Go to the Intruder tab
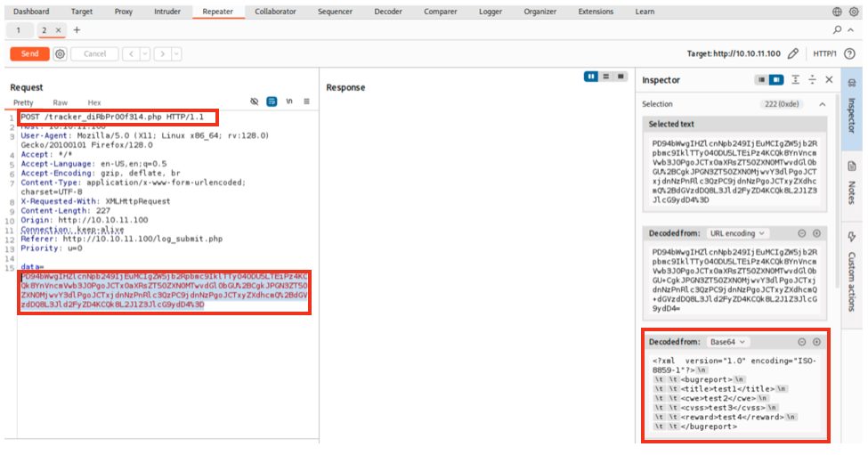Image resolution: width=868 pixels, height=455 pixels. tap(167, 12)
